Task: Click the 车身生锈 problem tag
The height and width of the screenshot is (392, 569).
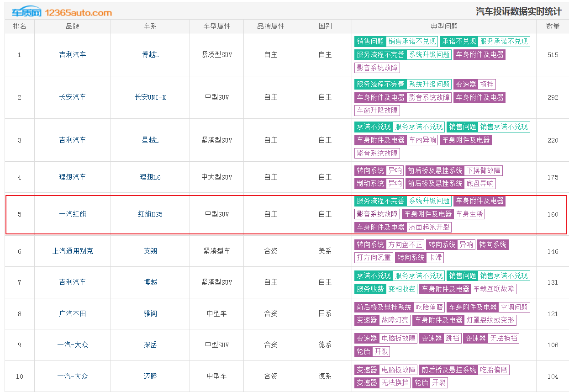Action: point(469,214)
